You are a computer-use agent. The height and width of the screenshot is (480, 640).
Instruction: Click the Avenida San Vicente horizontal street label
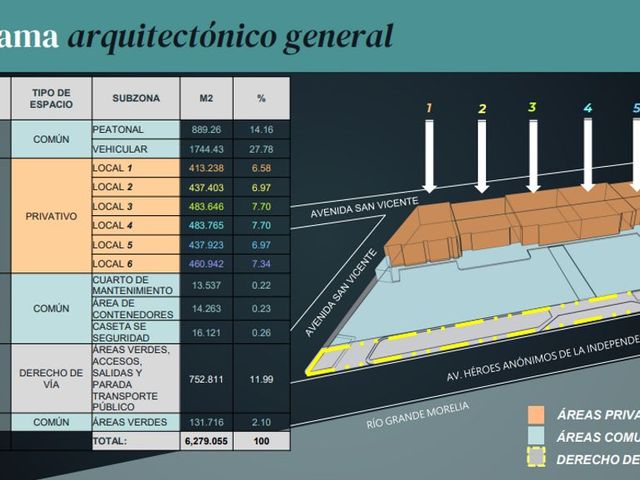point(364,207)
